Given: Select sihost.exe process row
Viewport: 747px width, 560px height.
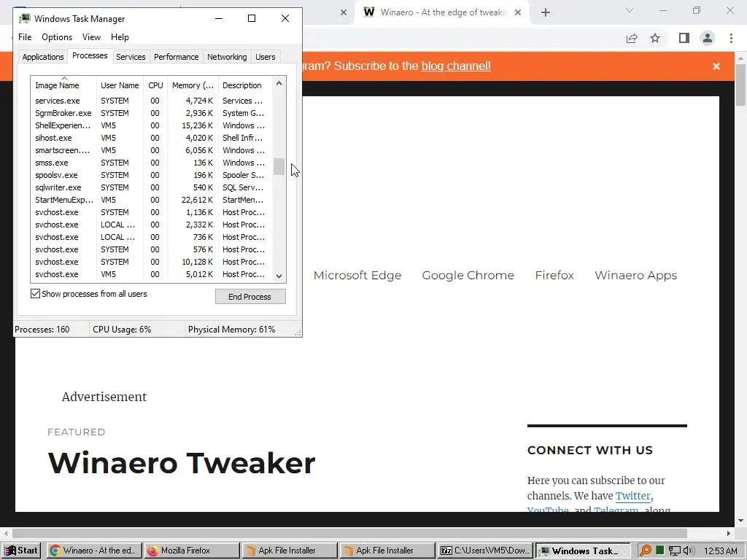Looking at the screenshot, I should [152, 138].
